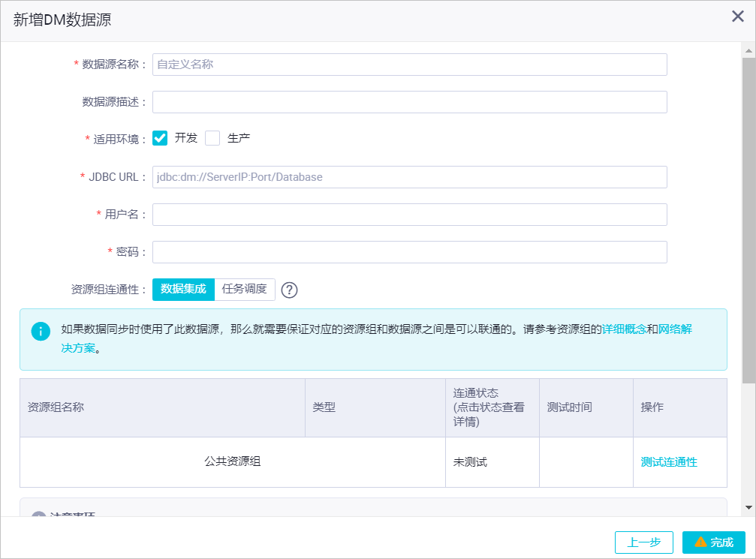This screenshot has height=559, width=756.
Task: Close the 新增DM数据源 dialog
Action: tap(738, 17)
